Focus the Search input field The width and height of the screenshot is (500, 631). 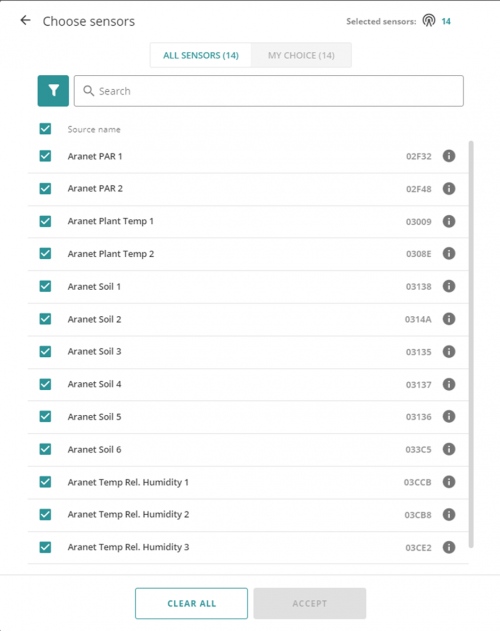tap(269, 91)
